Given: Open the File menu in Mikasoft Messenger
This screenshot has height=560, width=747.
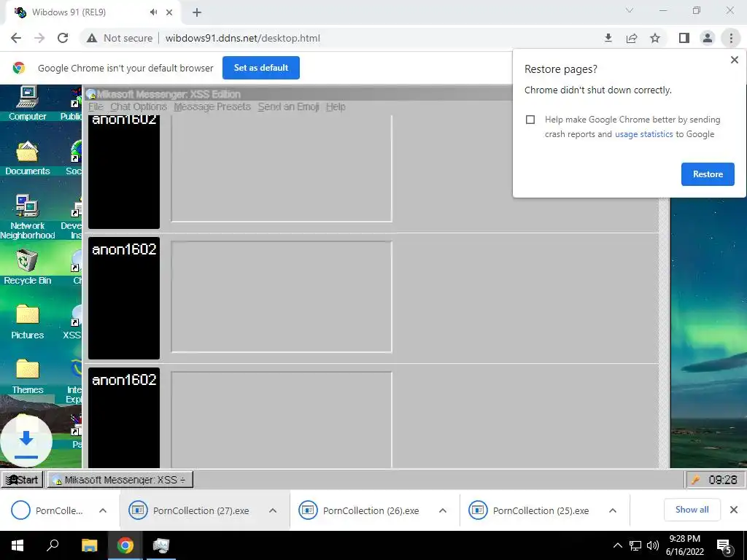Looking at the screenshot, I should point(96,106).
